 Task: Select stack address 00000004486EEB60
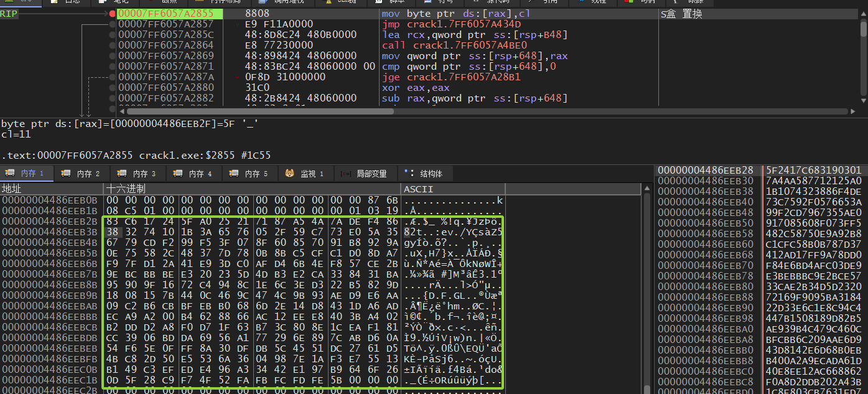[x=706, y=244]
